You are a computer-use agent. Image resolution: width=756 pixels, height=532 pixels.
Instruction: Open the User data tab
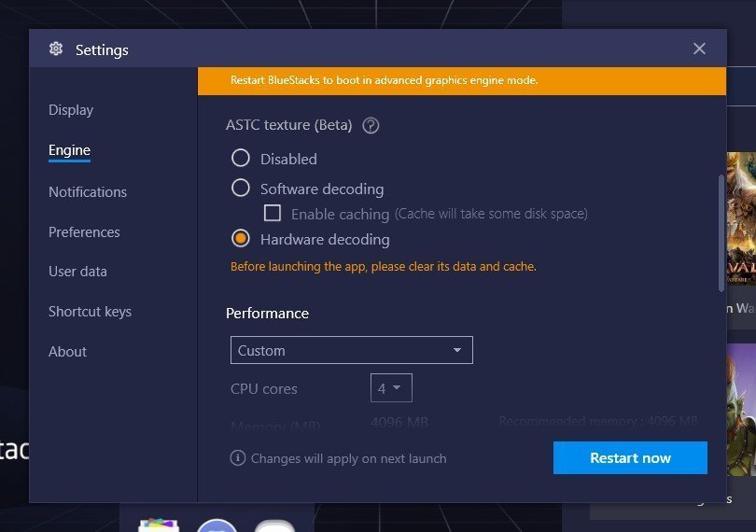[77, 272]
